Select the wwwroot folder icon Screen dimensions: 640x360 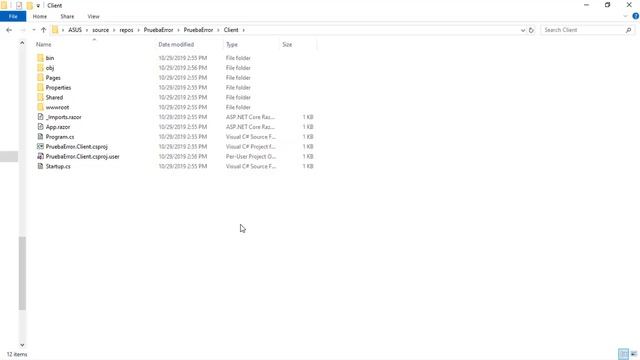40,107
